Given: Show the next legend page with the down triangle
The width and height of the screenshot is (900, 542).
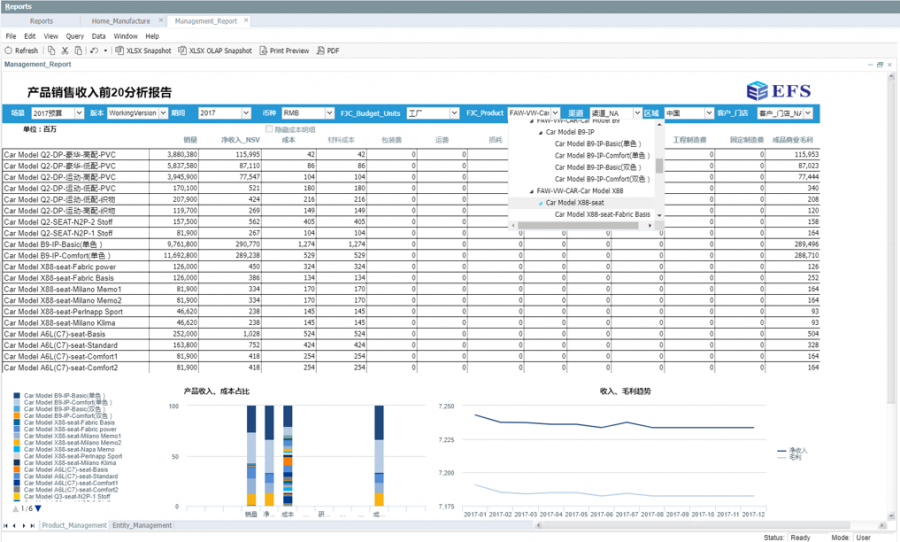Looking at the screenshot, I should (38, 508).
